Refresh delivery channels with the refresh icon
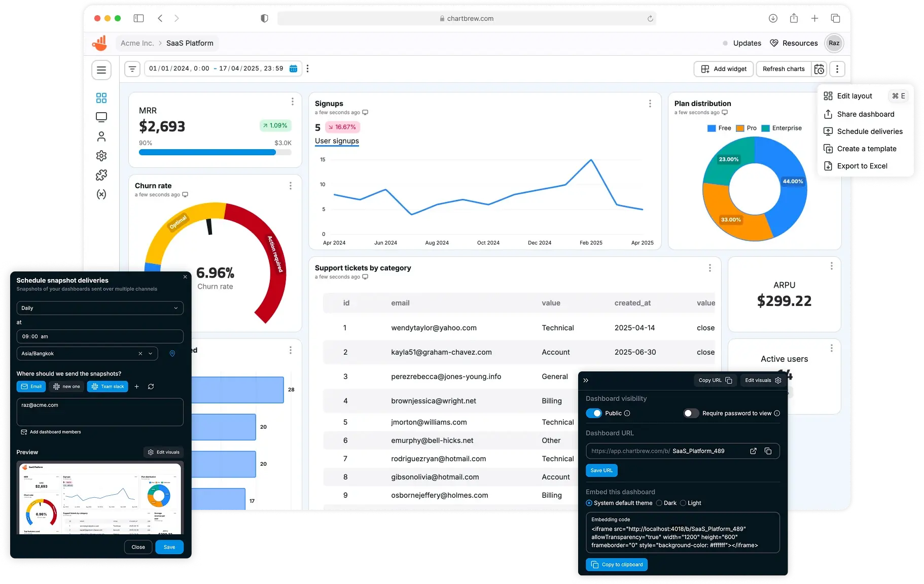Image resolution: width=924 pixels, height=584 pixels. 151,387
